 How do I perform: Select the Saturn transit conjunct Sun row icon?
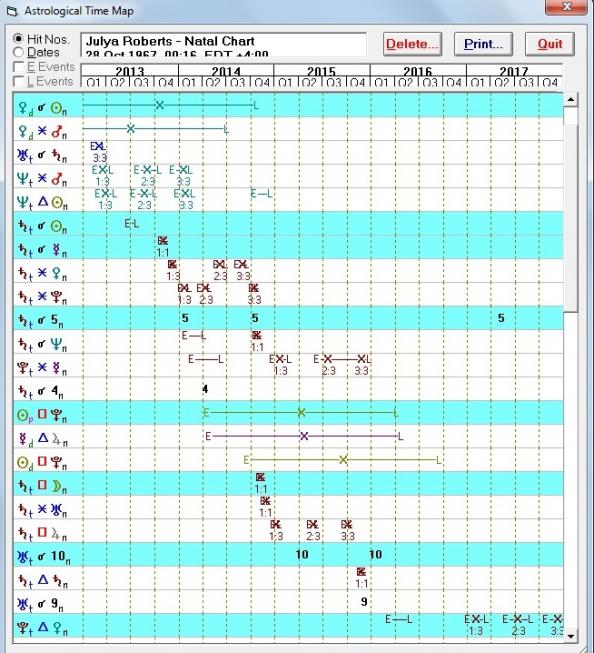42,226
